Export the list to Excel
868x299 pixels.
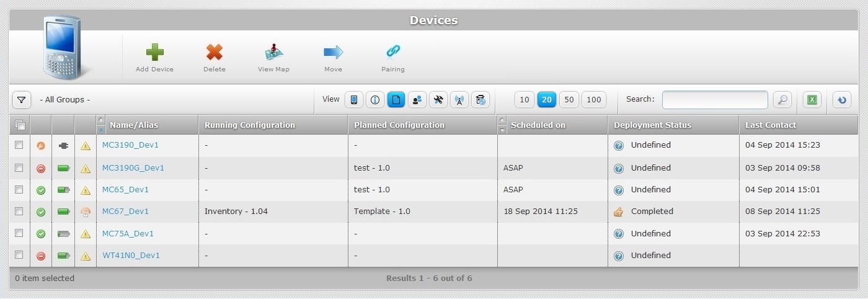pos(812,100)
